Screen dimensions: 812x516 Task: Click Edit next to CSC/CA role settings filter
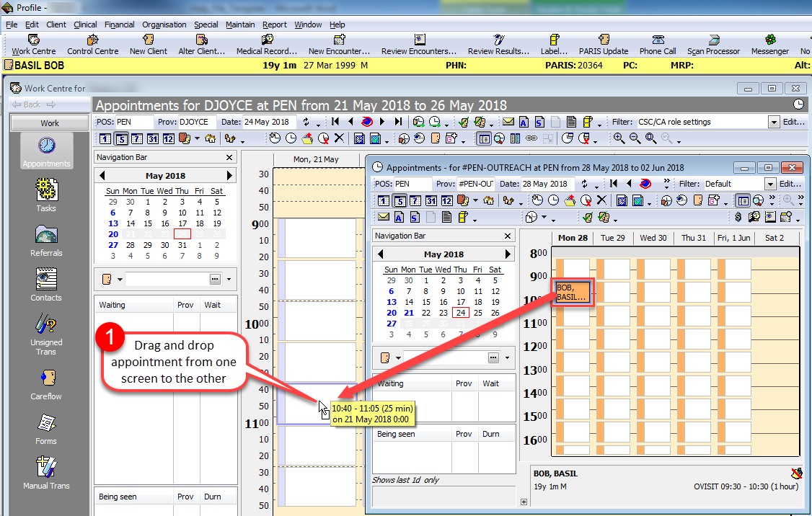coord(793,122)
